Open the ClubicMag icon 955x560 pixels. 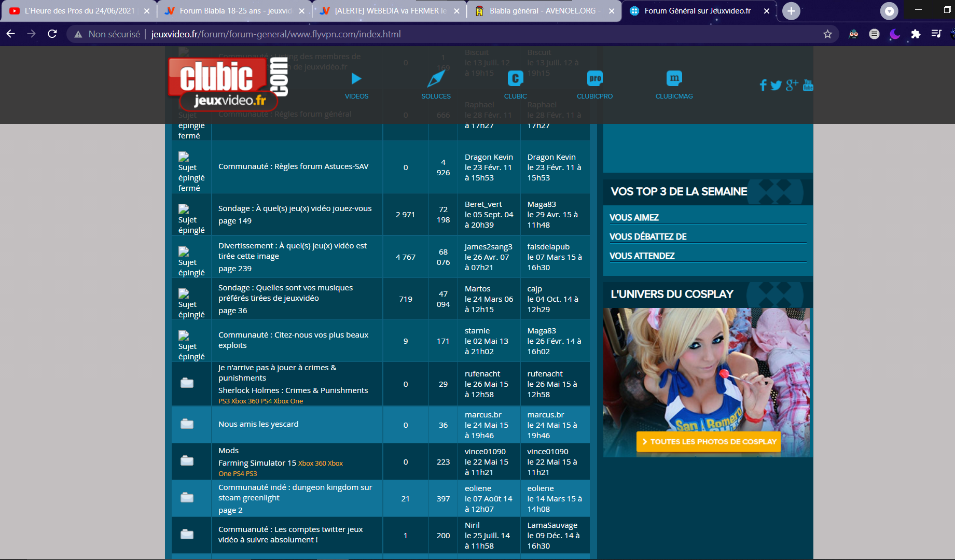pyautogui.click(x=674, y=79)
